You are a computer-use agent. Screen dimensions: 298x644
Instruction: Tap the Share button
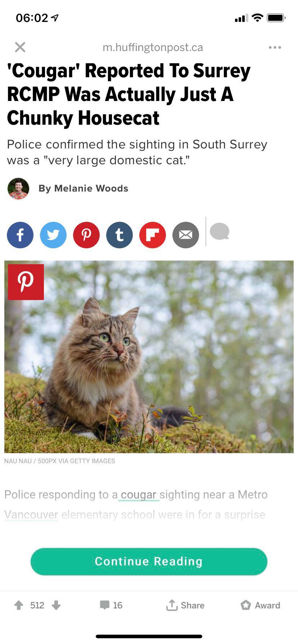click(185, 605)
